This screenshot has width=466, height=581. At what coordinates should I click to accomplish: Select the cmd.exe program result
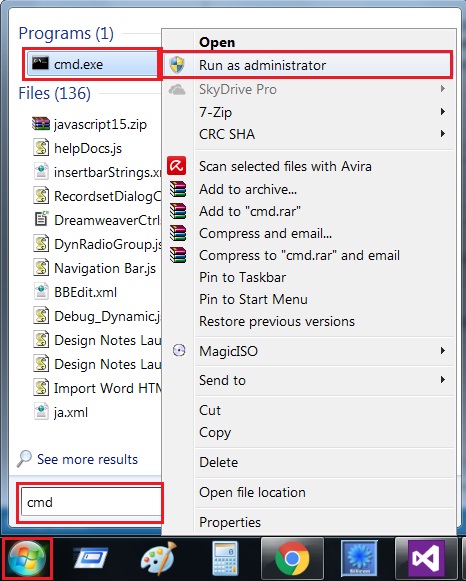[93, 64]
